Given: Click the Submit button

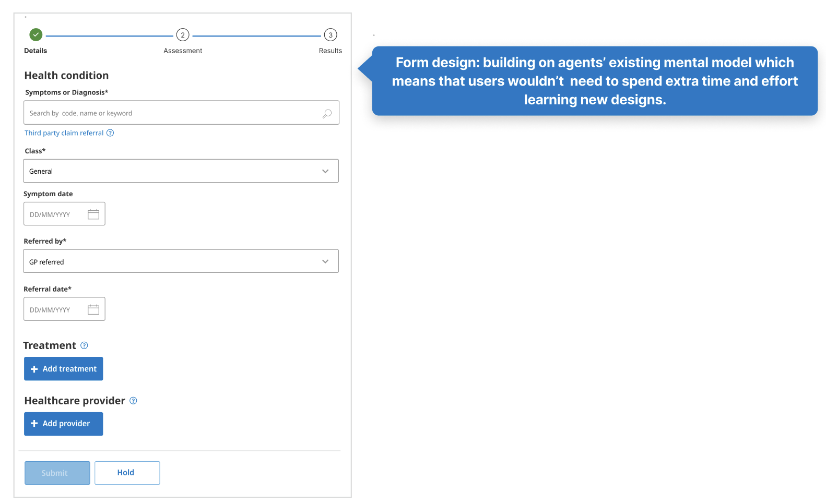Looking at the screenshot, I should click(x=57, y=473).
